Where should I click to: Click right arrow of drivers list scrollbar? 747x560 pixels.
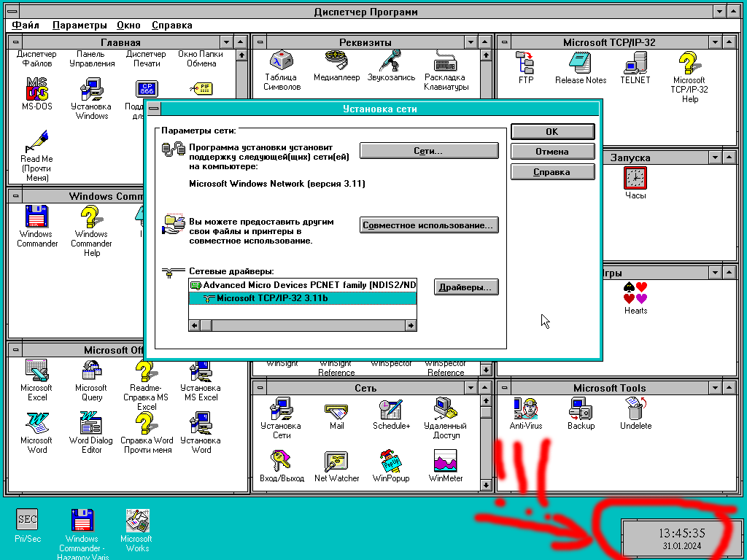pos(411,326)
